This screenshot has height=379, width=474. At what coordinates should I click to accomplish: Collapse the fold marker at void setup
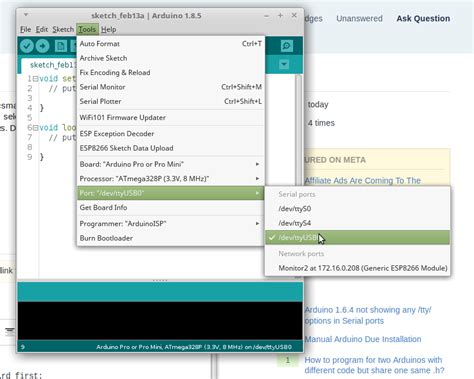pos(35,79)
